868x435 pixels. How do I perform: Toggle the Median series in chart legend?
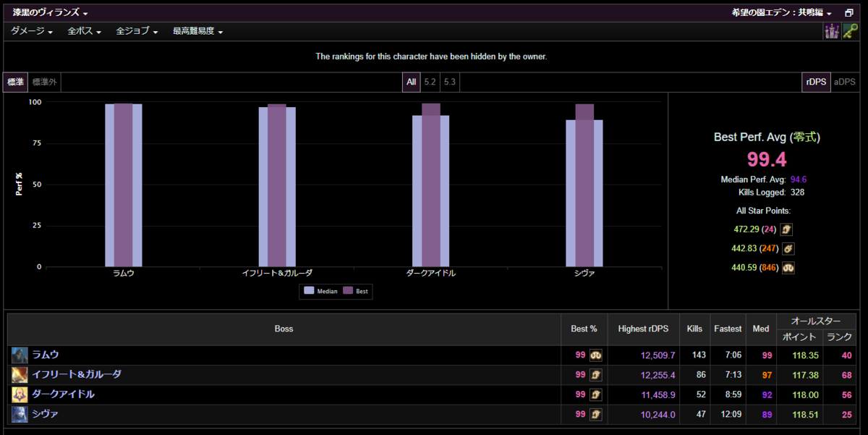click(320, 291)
